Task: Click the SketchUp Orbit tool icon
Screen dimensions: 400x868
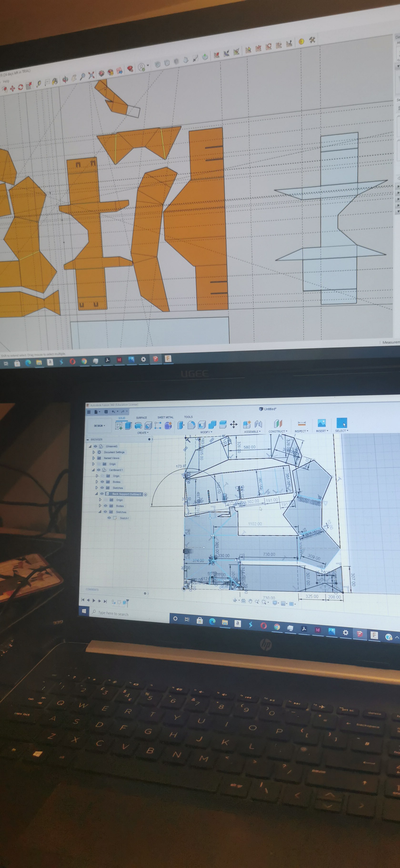Action: [65, 79]
